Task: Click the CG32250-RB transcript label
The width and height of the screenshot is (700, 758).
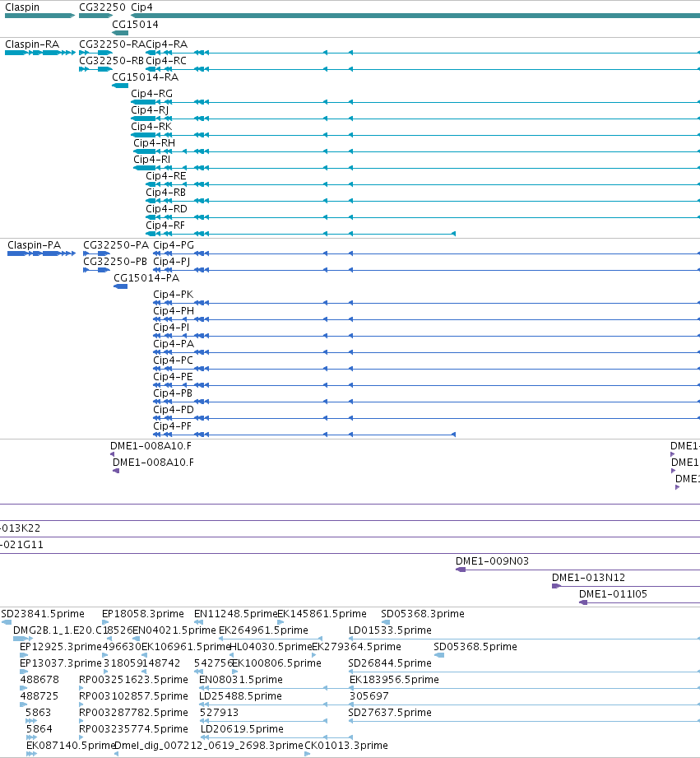Action: point(111,60)
